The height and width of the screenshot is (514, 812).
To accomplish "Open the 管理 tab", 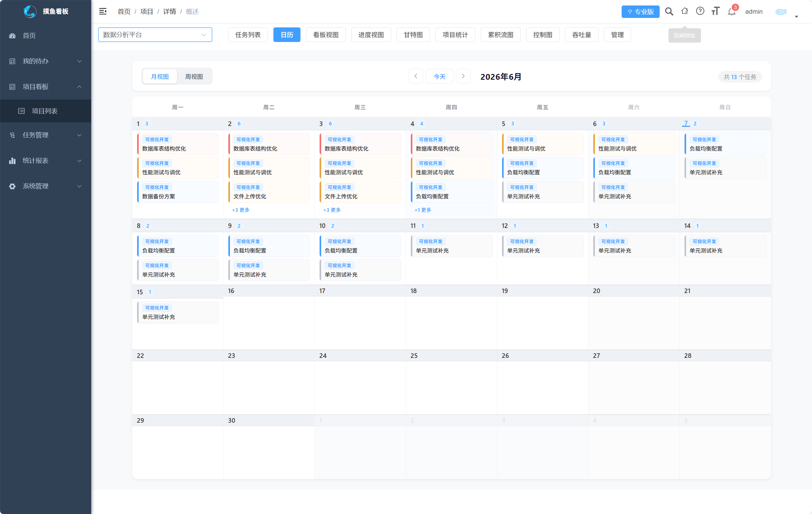I will [617, 35].
